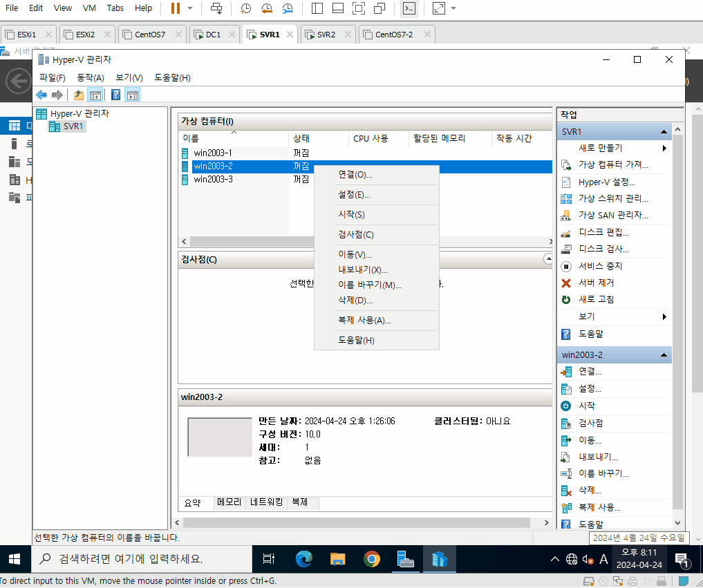The width and height of the screenshot is (703, 588).
Task: Take a snapshot using VMware clock-plus icon
Action: point(245,8)
